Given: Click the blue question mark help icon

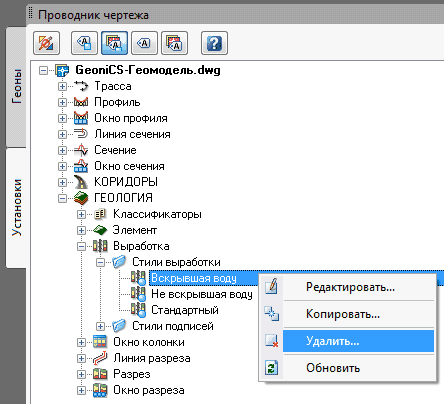Looking at the screenshot, I should pos(214,43).
